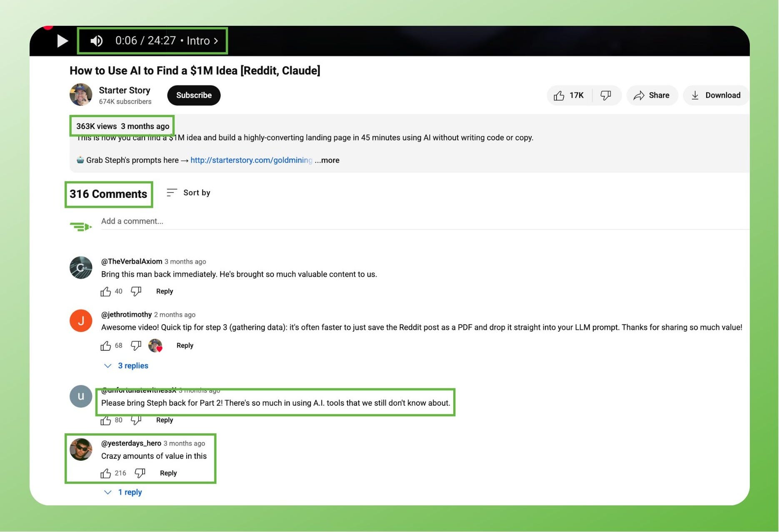Open the Starter Story channel avatar
Viewport: 779px width, 532px height.
81,95
